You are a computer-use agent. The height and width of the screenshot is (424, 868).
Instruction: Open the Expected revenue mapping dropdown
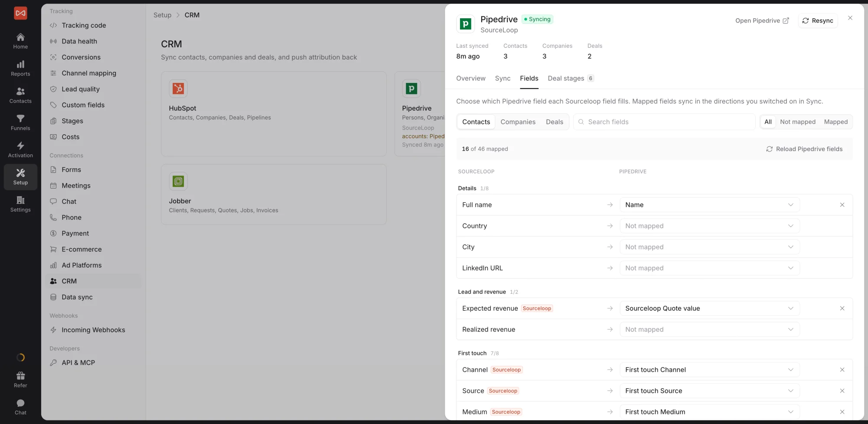[710, 308]
